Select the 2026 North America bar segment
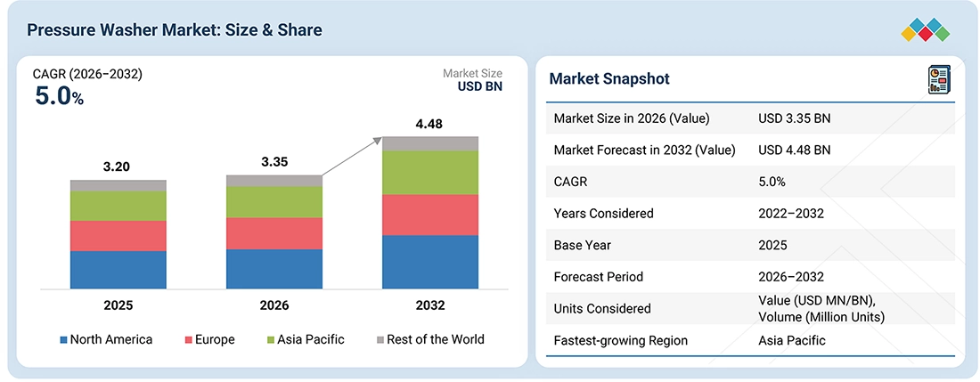Image resolution: width=980 pixels, height=382 pixels. (274, 269)
